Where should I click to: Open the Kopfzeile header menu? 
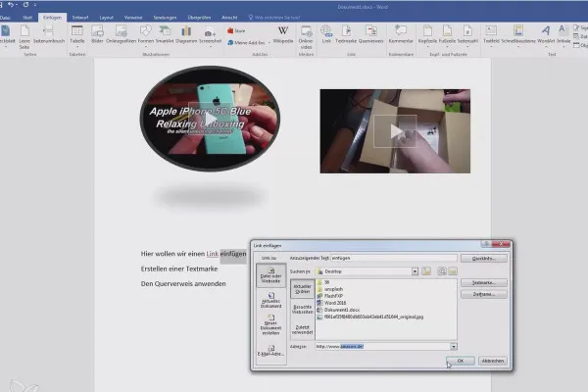pyautogui.click(x=427, y=35)
